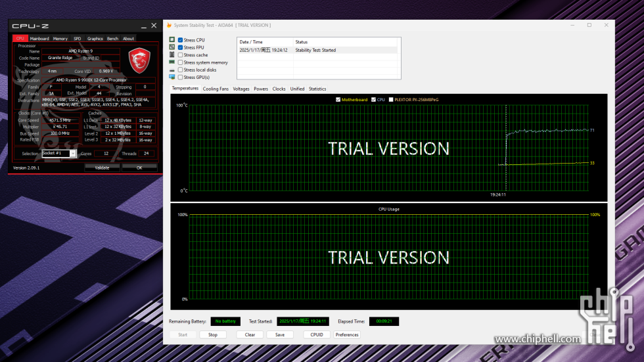Show PLEXTOR PX-256M8PeG temperature line

click(391, 99)
